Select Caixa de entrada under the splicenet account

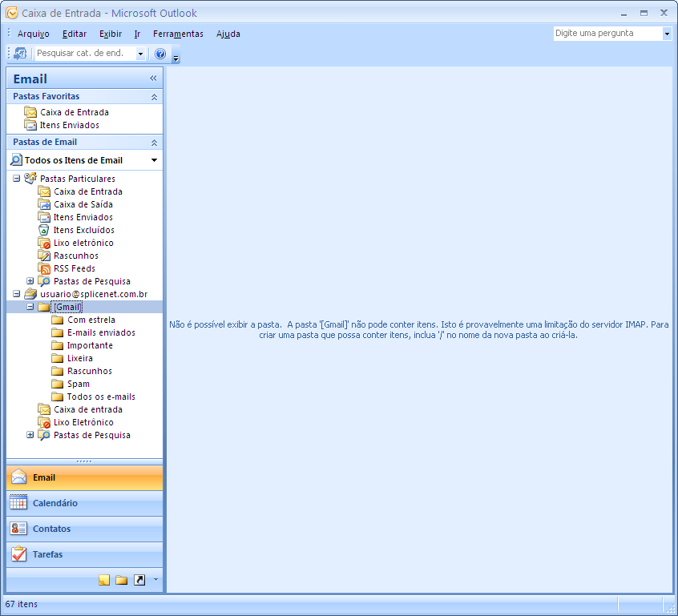[x=88, y=409]
